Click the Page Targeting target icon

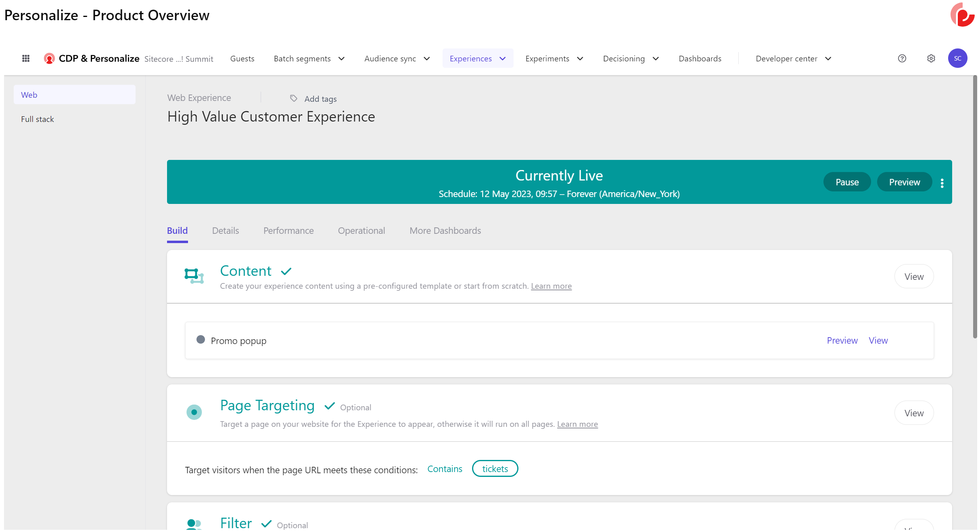194,412
